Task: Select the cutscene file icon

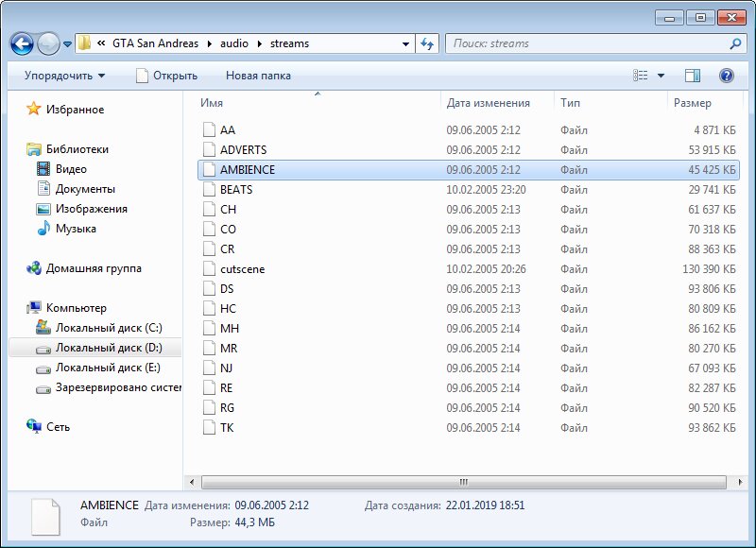Action: pyautogui.click(x=209, y=268)
